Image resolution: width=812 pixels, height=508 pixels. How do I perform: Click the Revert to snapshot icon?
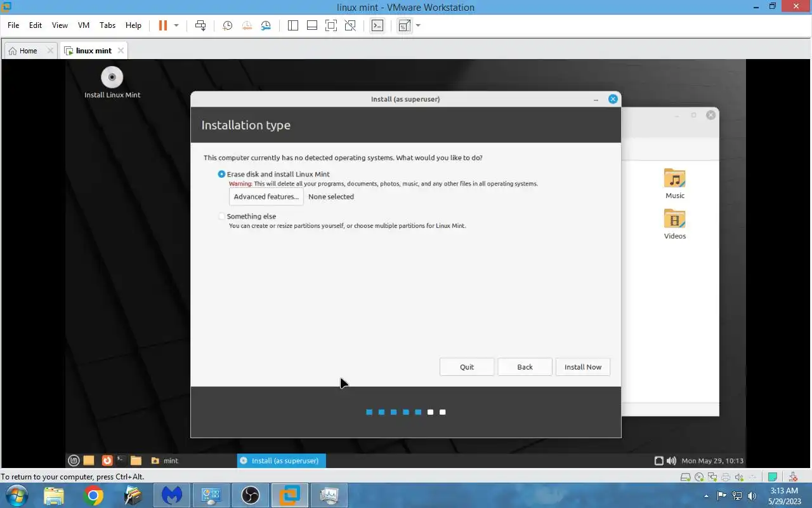point(246,25)
